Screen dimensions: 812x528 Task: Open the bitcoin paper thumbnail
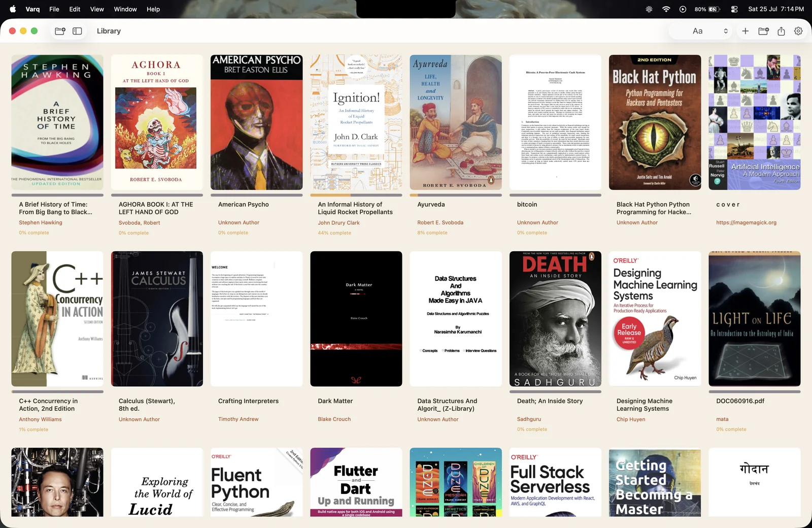point(555,122)
